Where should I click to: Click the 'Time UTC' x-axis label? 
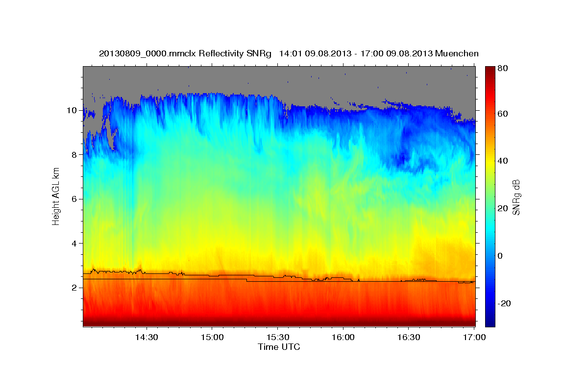tap(279, 347)
